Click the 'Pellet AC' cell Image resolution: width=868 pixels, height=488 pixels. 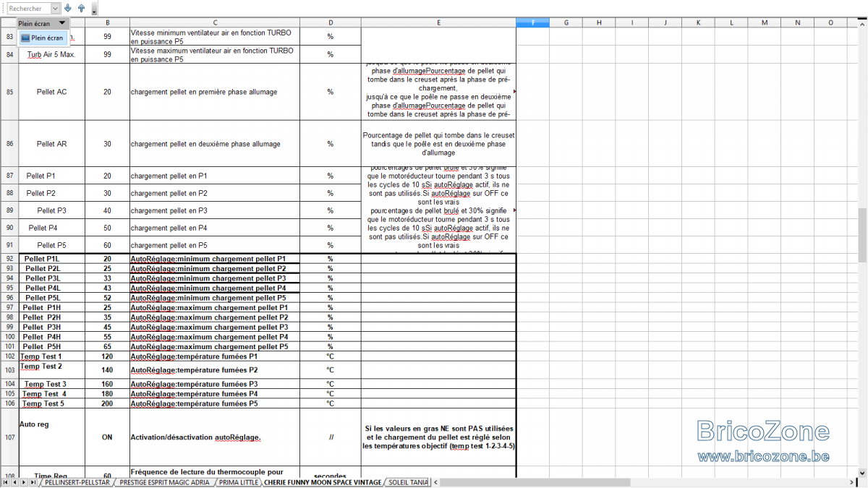pos(51,92)
